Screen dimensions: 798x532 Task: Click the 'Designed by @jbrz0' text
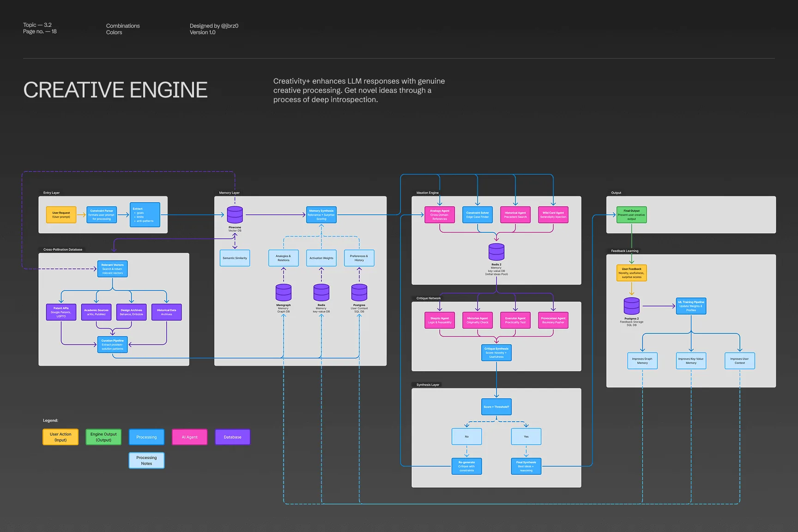coord(214,26)
